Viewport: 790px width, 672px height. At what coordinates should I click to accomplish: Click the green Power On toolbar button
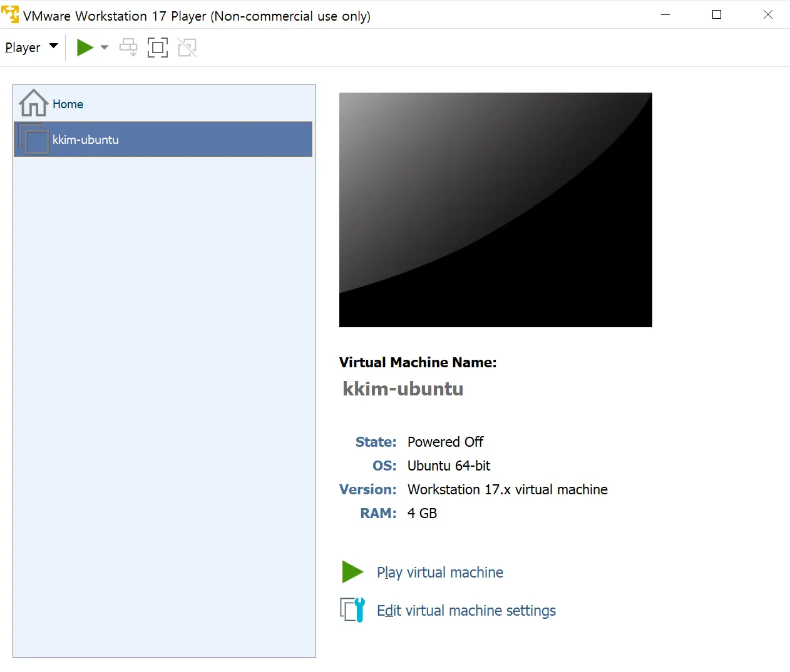tap(85, 48)
